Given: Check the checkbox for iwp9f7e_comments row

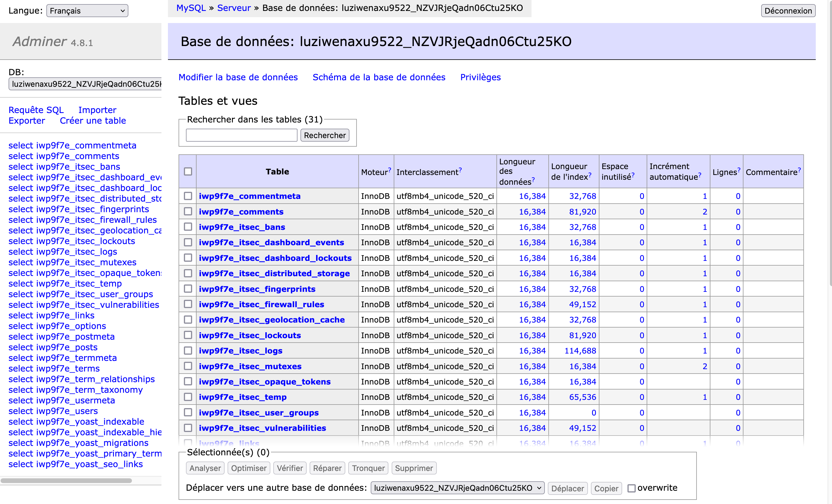Looking at the screenshot, I should coord(188,211).
